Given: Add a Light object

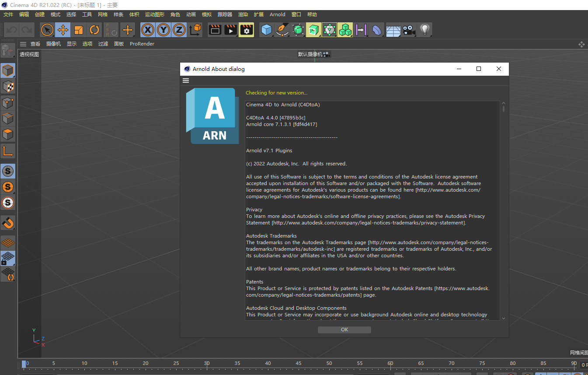Looking at the screenshot, I should tap(424, 30).
